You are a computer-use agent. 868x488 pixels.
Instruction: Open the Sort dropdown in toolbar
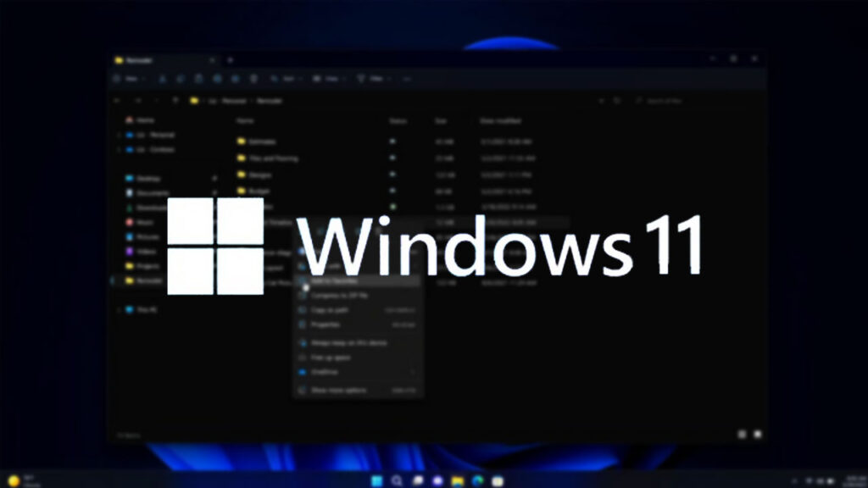287,79
